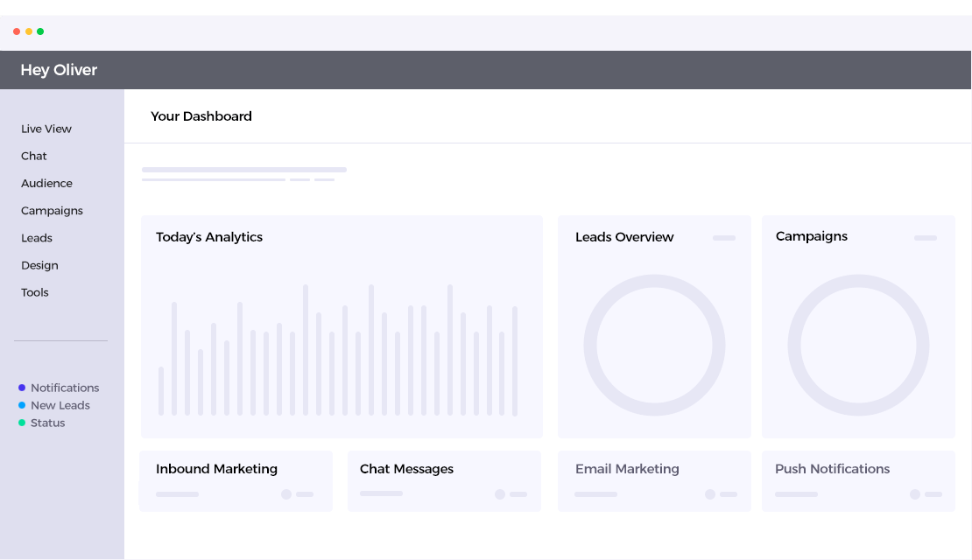Toggle the Email Marketing dot indicator
Image resolution: width=972 pixels, height=560 pixels.
click(x=710, y=494)
